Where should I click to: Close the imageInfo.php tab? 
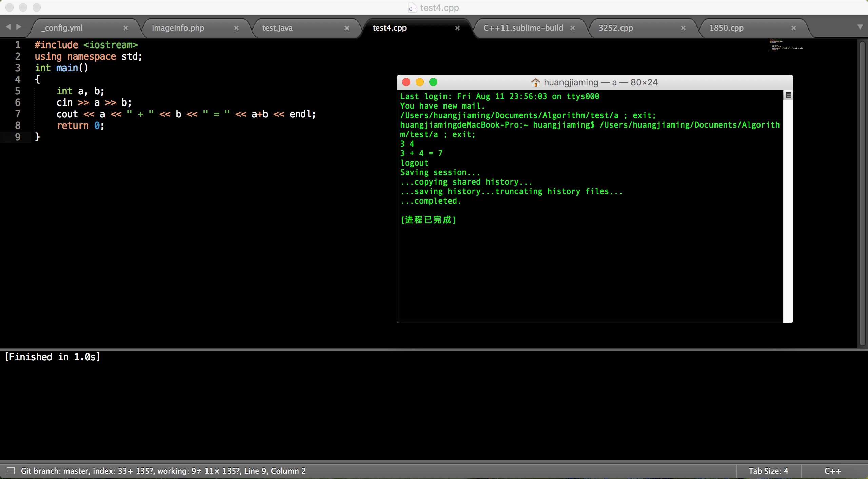coord(236,28)
